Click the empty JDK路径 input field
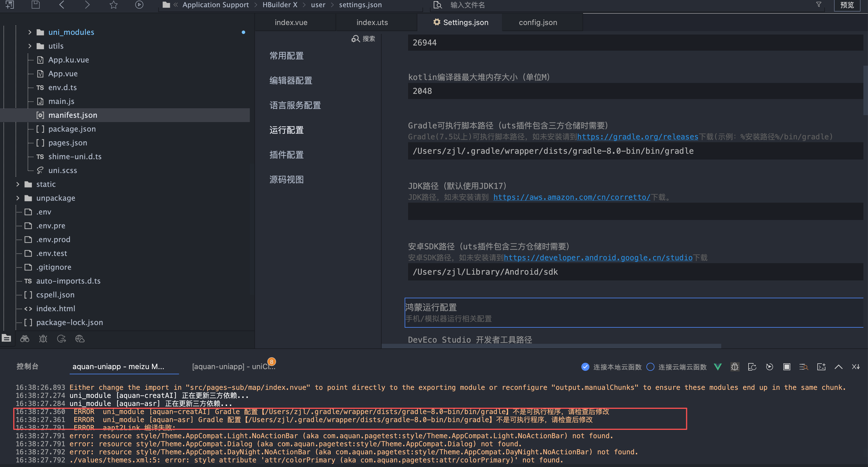The width and height of the screenshot is (868, 467). 635,211
